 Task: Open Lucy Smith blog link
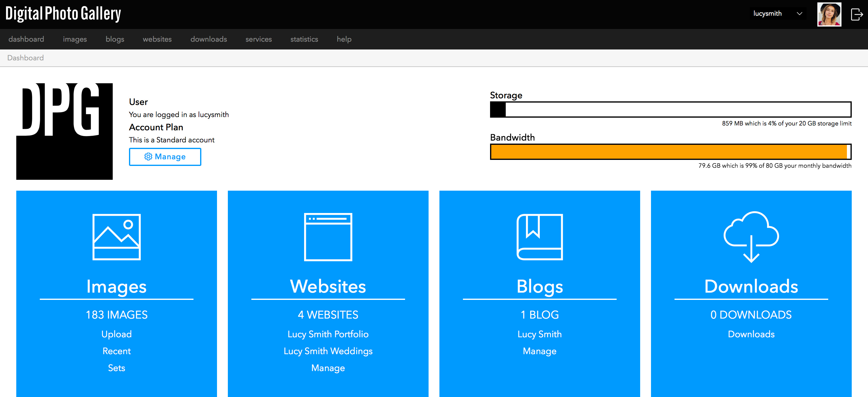click(x=539, y=334)
